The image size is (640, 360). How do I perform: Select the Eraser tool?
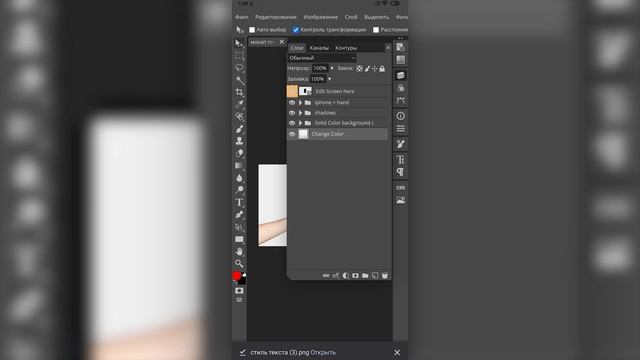click(239, 153)
